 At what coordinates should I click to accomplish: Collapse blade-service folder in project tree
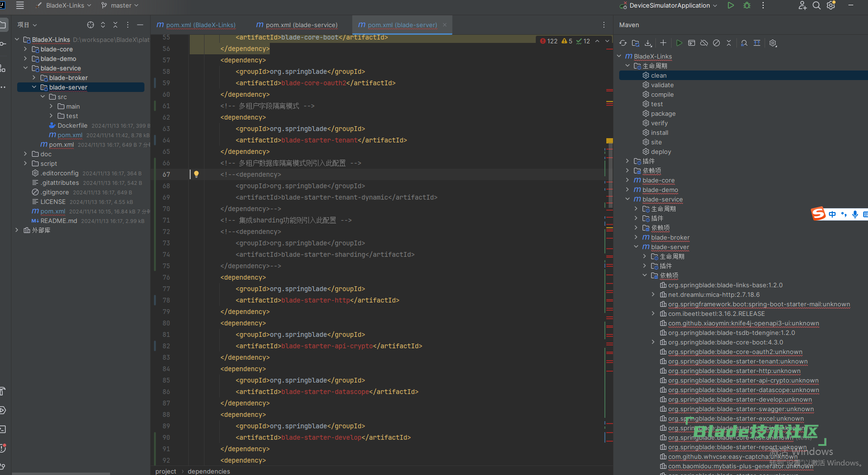pyautogui.click(x=26, y=68)
